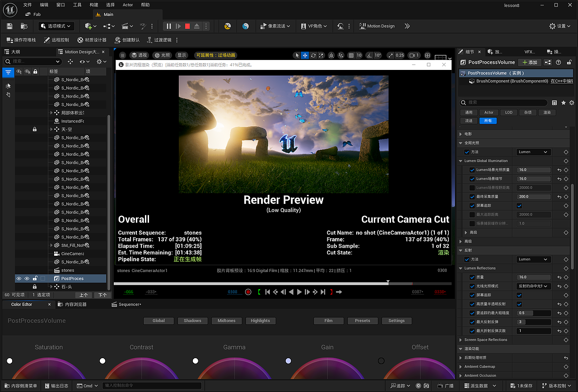
Task: Toggle scale snapping icon next to 0.25
Action: click(x=390, y=55)
